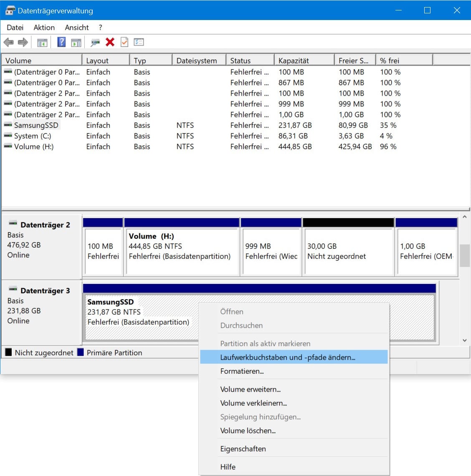Click the Datenträgerverwaltung title bar app icon

click(10, 10)
